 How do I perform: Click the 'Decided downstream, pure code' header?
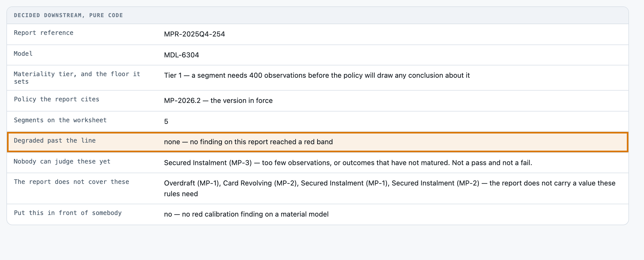(x=68, y=15)
